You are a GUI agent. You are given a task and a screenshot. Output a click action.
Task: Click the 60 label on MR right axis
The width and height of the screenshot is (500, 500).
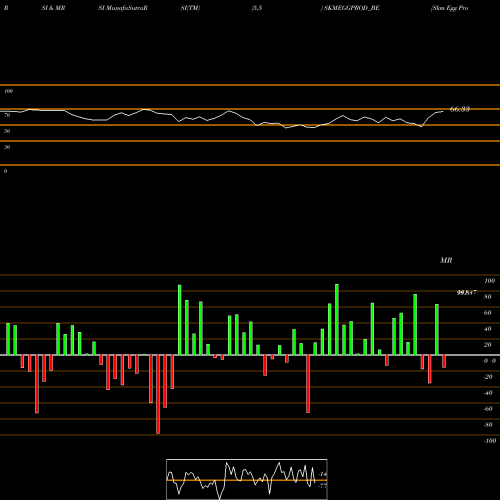488,313
